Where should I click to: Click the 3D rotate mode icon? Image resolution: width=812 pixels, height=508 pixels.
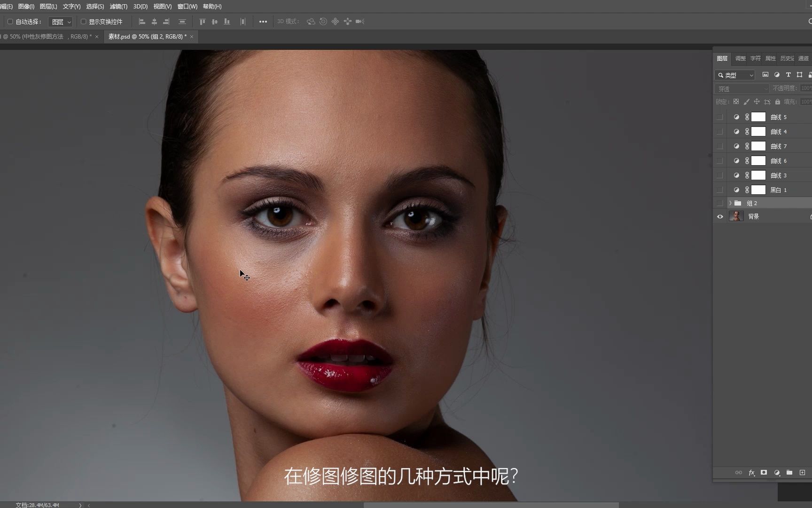[x=311, y=22]
